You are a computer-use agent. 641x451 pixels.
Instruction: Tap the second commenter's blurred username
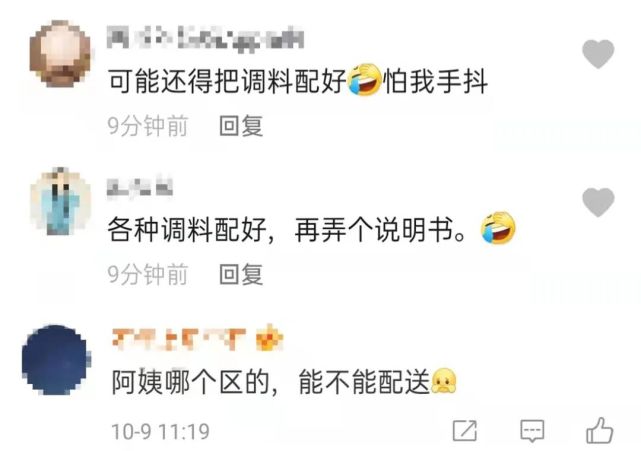point(140,187)
